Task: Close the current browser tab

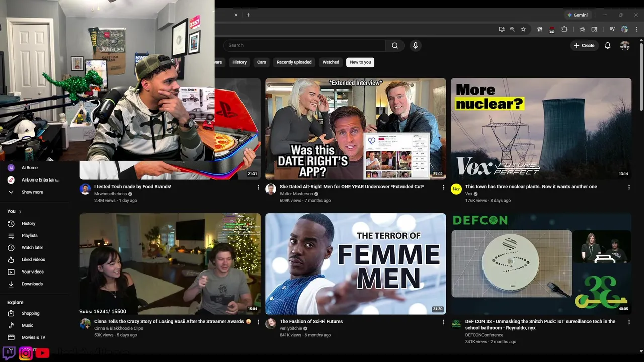Action: [x=236, y=15]
